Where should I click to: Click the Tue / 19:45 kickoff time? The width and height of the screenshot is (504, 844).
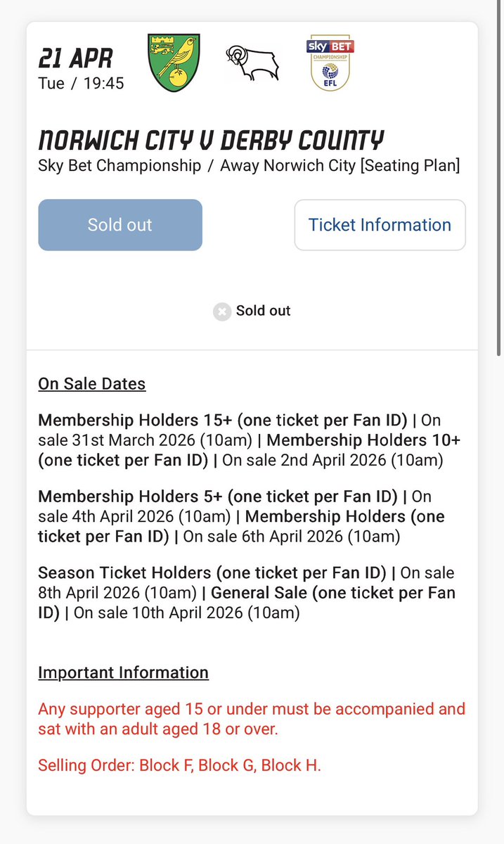(x=81, y=83)
